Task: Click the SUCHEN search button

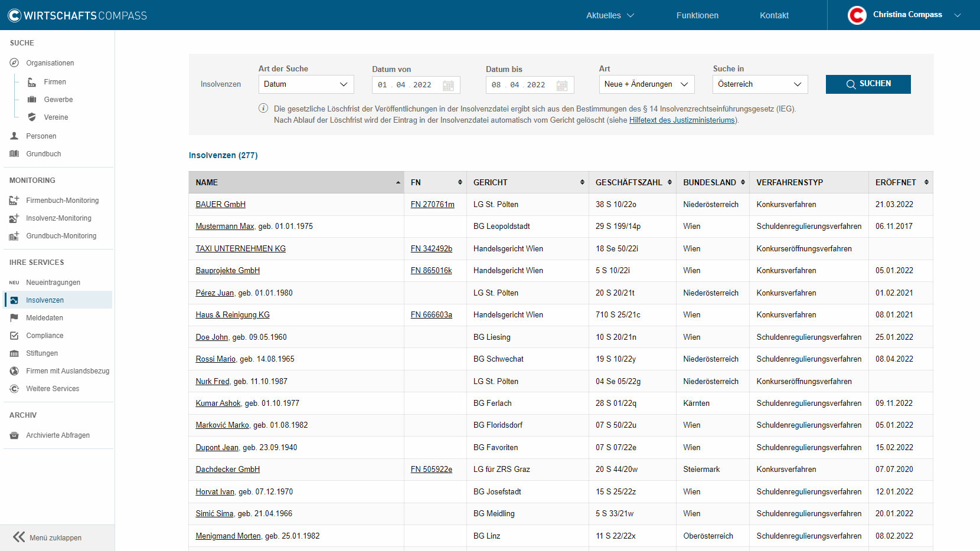Action: click(868, 84)
